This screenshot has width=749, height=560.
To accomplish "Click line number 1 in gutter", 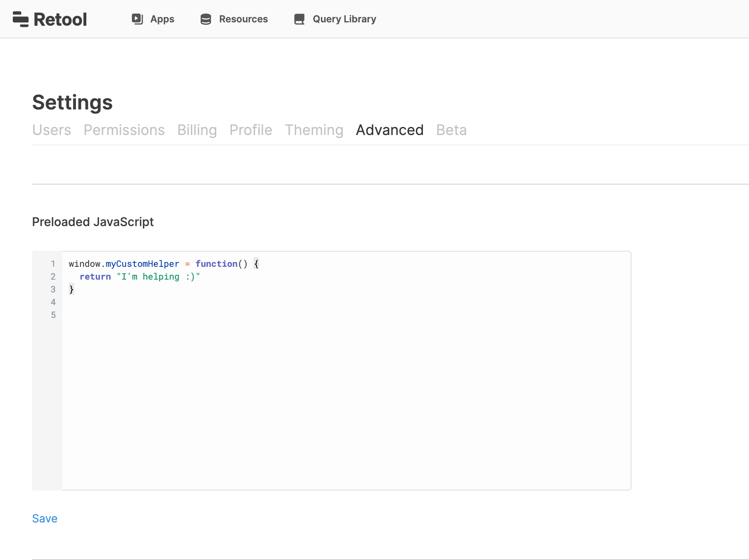I will point(53,264).
